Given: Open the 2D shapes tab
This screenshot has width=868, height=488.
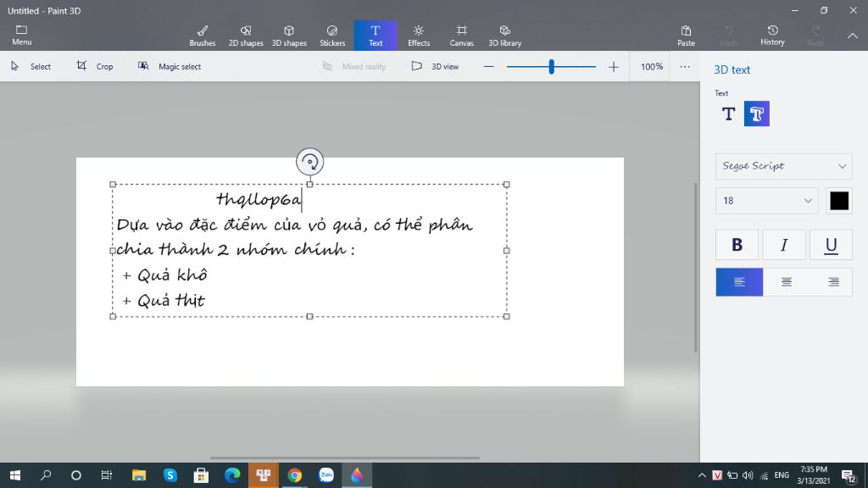Looking at the screenshot, I should [246, 36].
